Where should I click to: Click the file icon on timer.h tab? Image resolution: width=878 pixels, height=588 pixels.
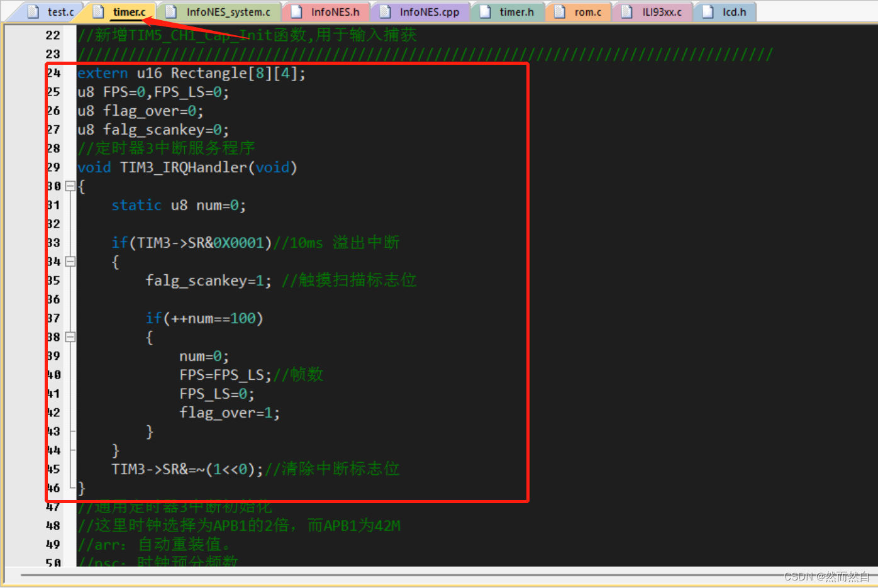485,12
